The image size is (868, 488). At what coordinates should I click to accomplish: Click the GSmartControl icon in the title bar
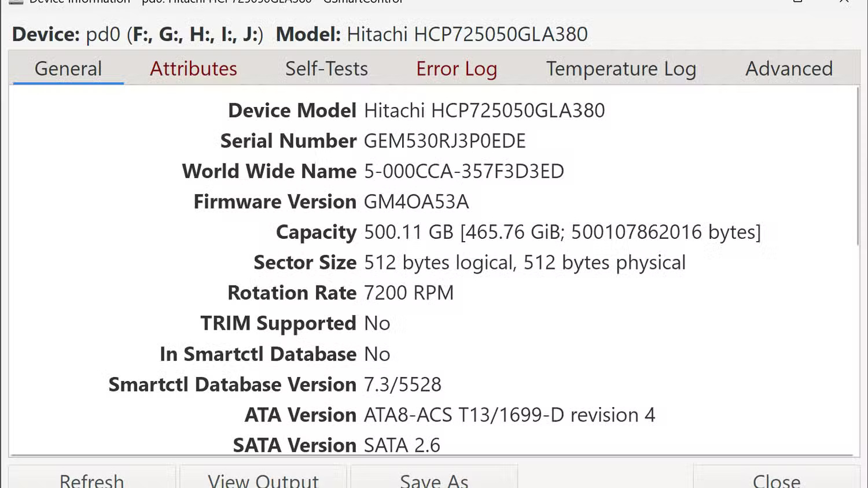[x=16, y=3]
